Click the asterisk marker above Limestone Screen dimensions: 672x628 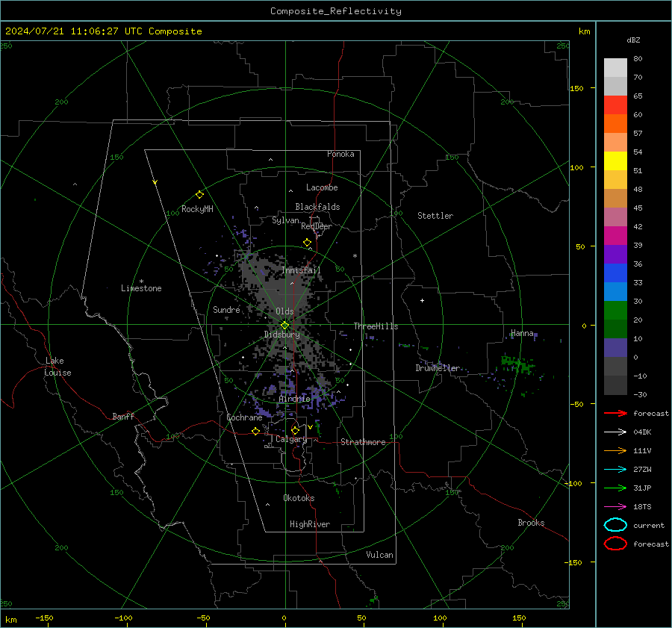click(x=141, y=282)
